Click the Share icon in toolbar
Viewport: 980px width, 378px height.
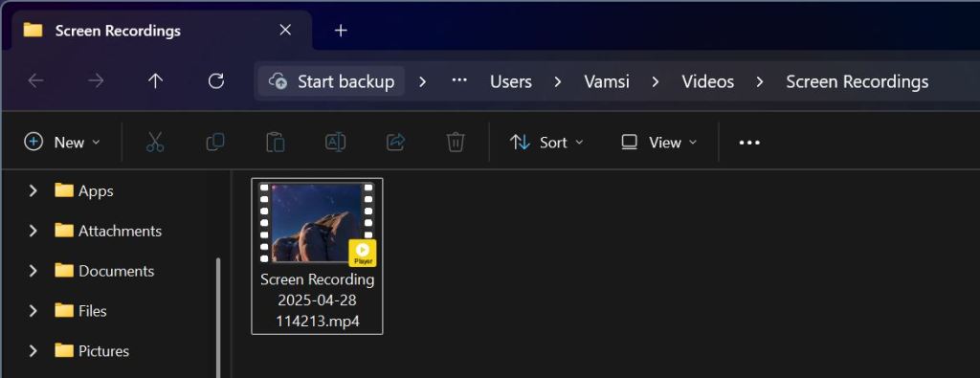(x=395, y=143)
